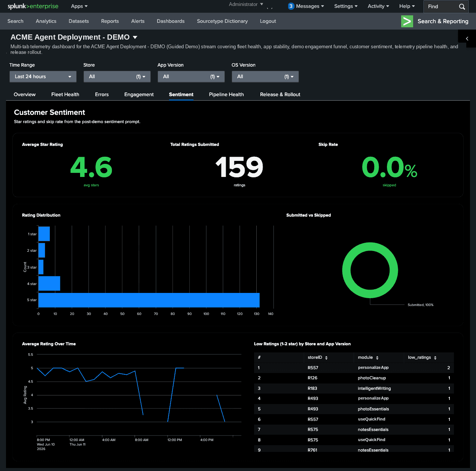Open the Dashboards nav item
Image resolution: width=476 pixels, height=471 pixels.
171,21
